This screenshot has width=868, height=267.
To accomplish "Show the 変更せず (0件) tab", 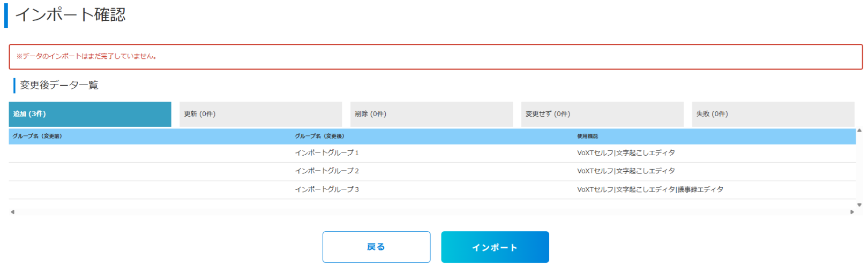I will [x=602, y=114].
